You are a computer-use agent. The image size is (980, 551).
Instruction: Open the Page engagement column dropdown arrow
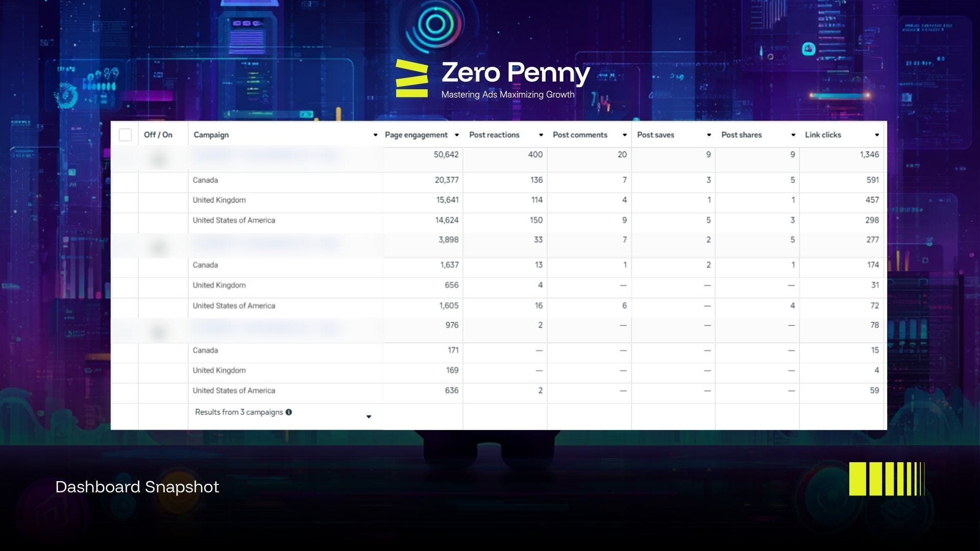(457, 135)
